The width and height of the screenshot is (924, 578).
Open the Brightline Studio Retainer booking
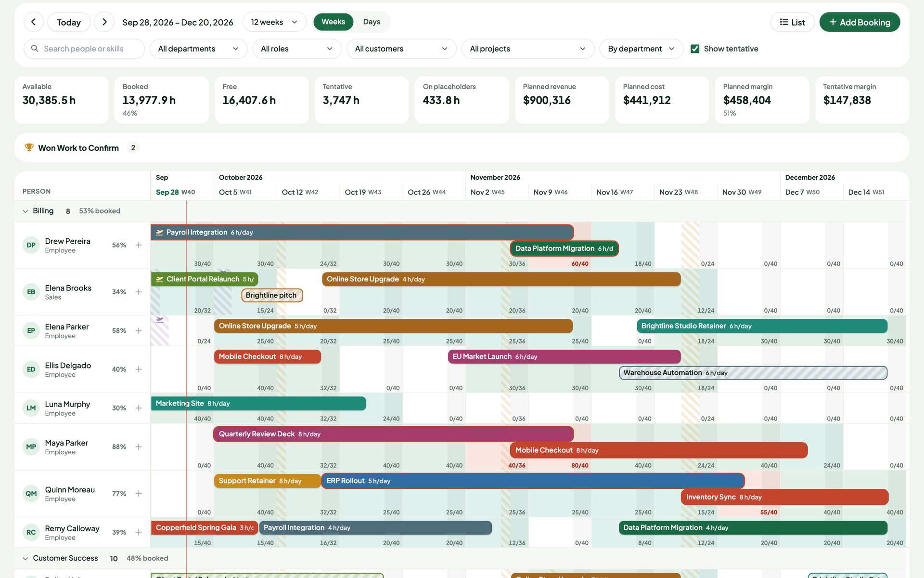[x=762, y=326]
